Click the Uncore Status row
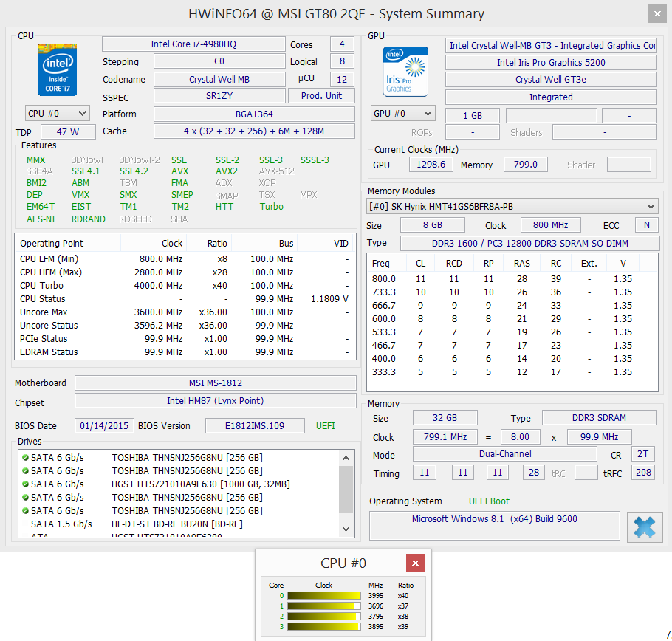Image resolution: width=672 pixels, height=641 pixels. (185, 326)
